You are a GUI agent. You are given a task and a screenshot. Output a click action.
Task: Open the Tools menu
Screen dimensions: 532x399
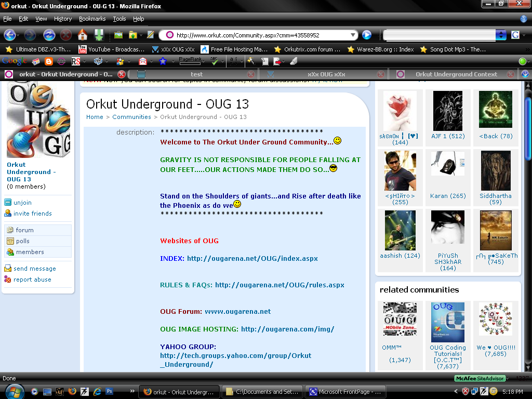point(119,19)
